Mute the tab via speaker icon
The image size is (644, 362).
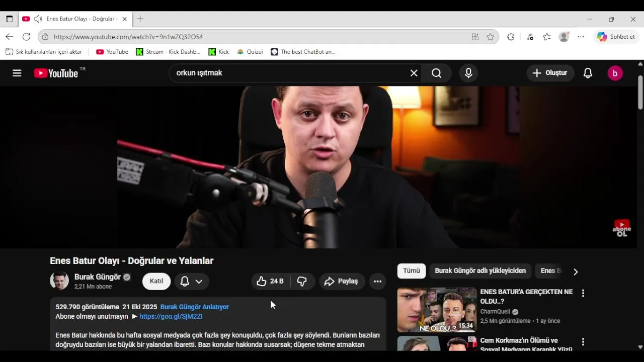point(38,19)
